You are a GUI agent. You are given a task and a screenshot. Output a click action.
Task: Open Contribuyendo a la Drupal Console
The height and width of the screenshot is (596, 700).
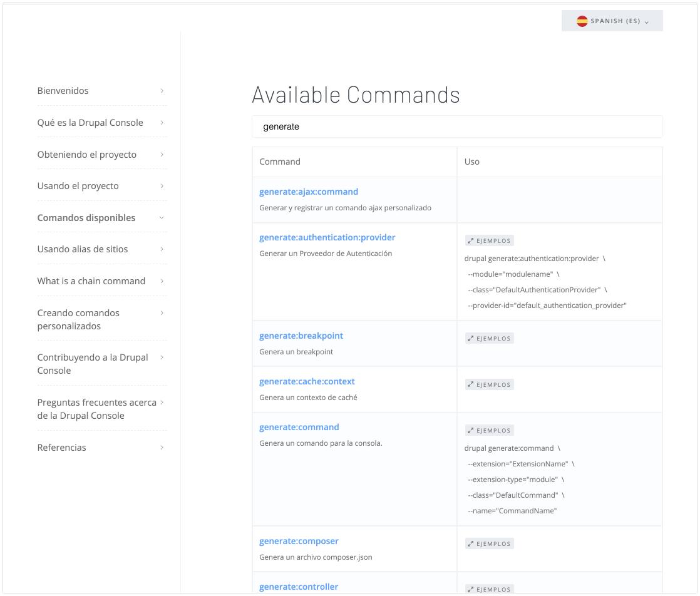[93, 364]
